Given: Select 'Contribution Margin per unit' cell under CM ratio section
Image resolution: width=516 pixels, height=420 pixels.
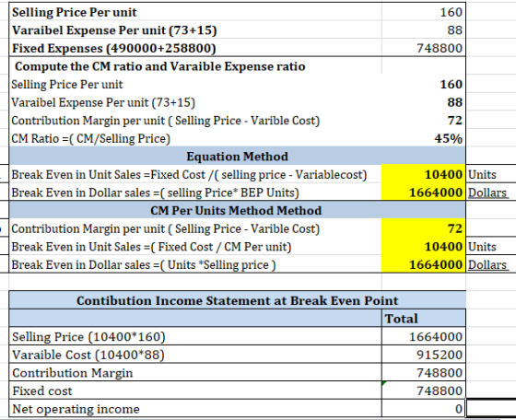Looking at the screenshot, I should tap(195, 121).
